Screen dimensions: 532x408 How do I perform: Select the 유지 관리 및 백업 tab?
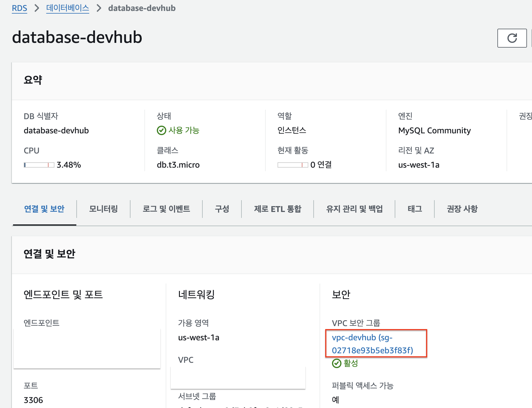click(354, 209)
